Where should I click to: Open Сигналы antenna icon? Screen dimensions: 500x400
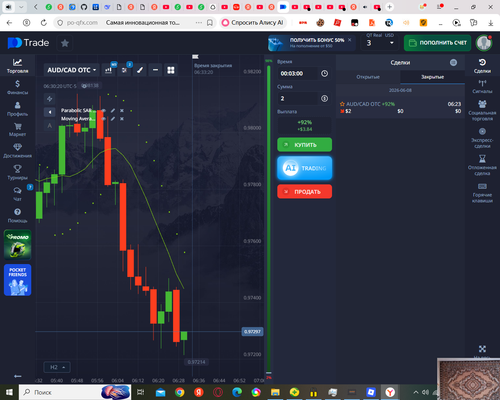click(482, 86)
